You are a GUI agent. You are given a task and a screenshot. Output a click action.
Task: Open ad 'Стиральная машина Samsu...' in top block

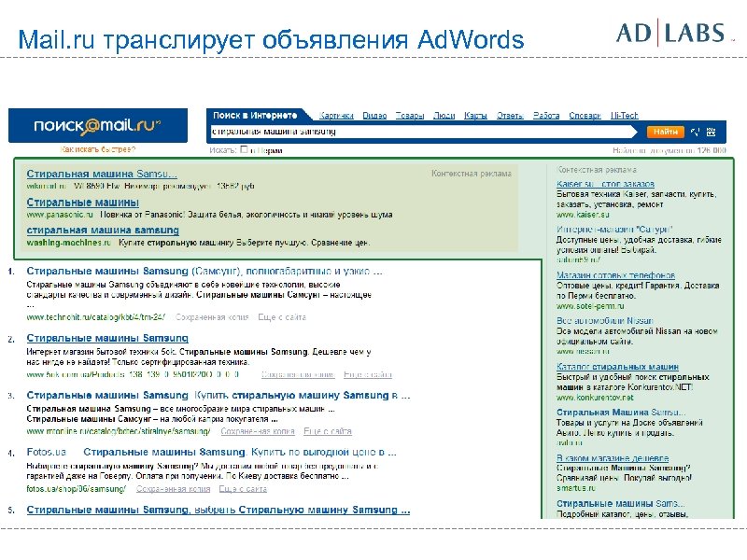[x=102, y=174]
